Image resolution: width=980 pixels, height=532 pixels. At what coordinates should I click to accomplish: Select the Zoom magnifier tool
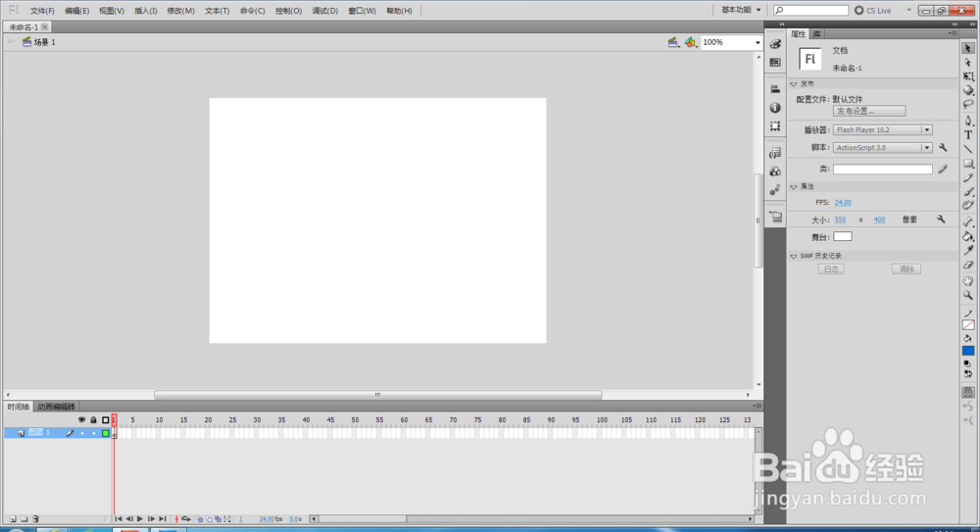(967, 295)
